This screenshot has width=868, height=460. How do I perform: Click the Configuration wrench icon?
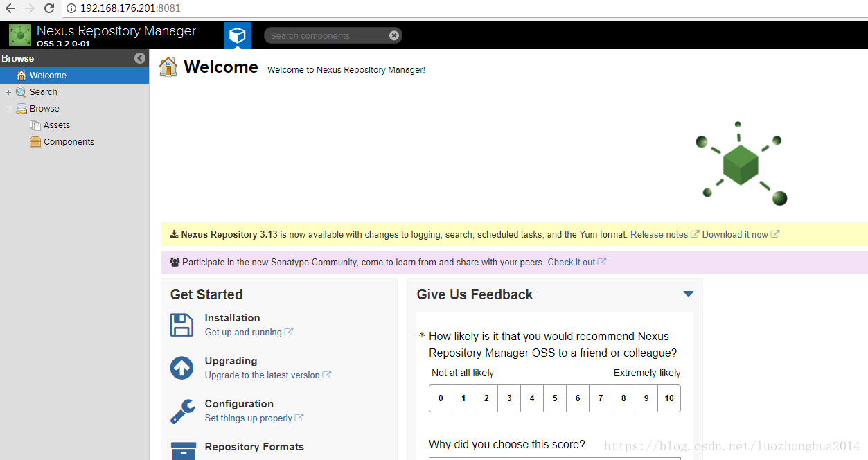tap(181, 411)
